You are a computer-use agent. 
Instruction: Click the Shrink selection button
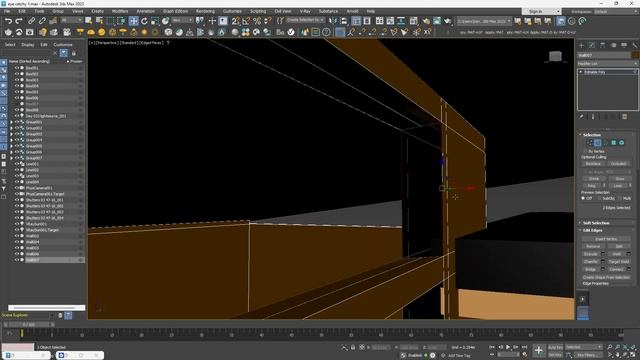[593, 179]
